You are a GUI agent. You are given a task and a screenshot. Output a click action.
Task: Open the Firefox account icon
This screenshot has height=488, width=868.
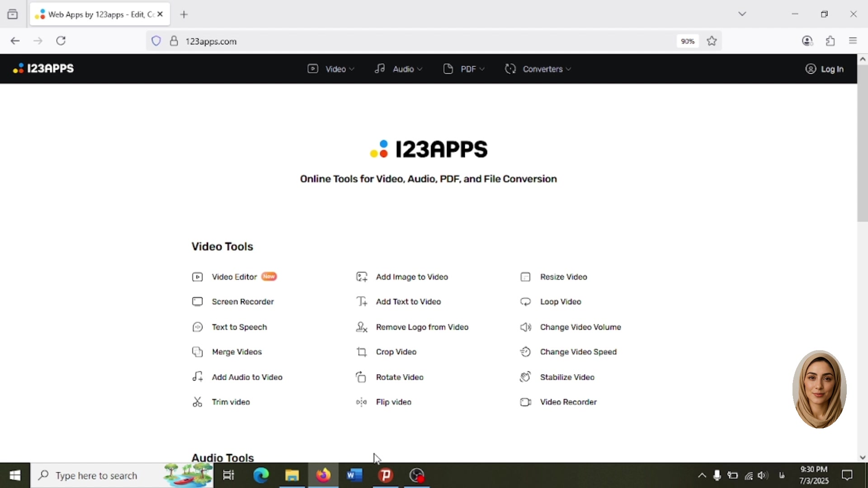coord(807,41)
